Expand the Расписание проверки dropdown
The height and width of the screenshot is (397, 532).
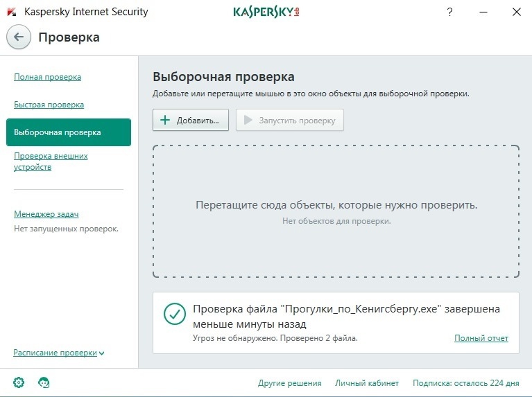(x=59, y=353)
